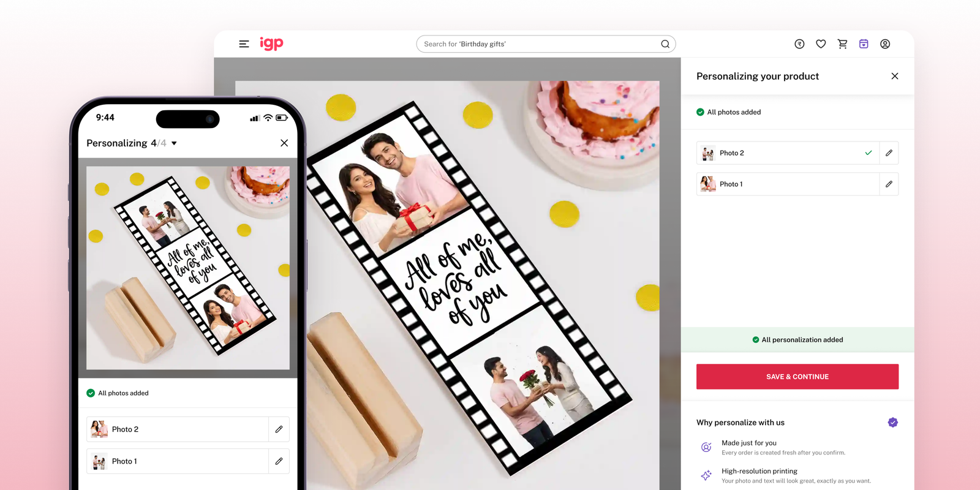Image resolution: width=980 pixels, height=490 pixels.
Task: Click the Save & Continue button
Action: click(x=797, y=377)
